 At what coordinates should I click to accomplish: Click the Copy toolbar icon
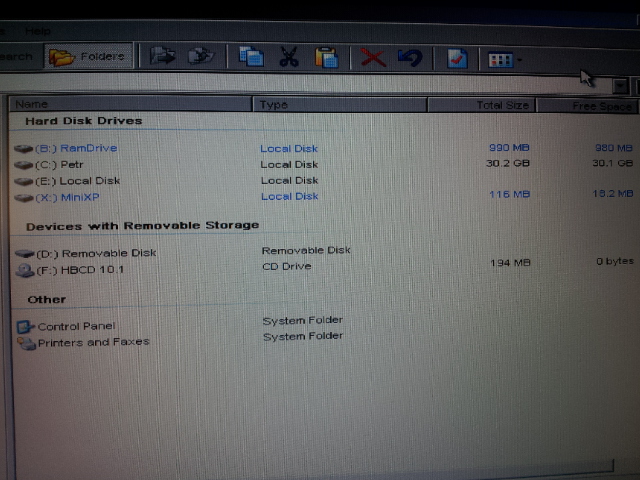pyautogui.click(x=251, y=56)
